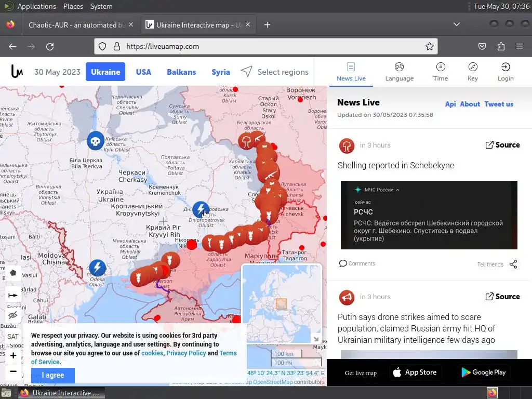Viewport: 532px width, 399px height.
Task: Click the shell marker north of Kherson
Action: click(x=170, y=260)
